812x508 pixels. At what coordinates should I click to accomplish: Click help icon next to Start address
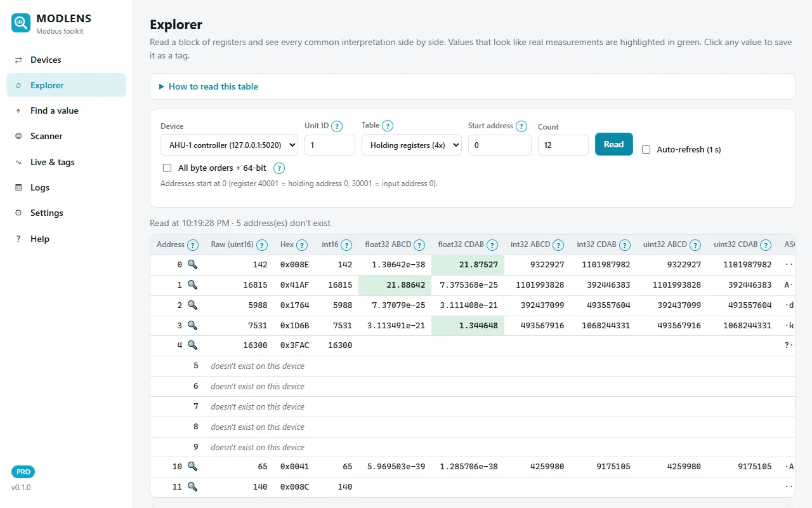[521, 126]
